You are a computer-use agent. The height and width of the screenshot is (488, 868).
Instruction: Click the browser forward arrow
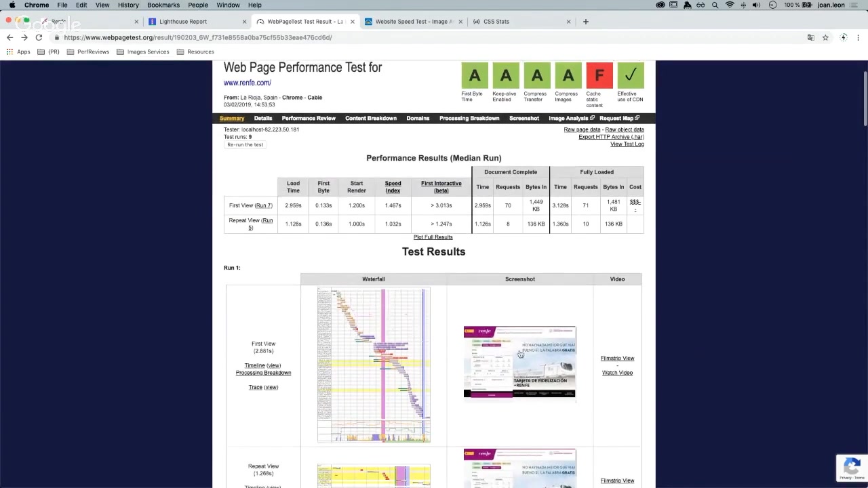[x=24, y=37]
